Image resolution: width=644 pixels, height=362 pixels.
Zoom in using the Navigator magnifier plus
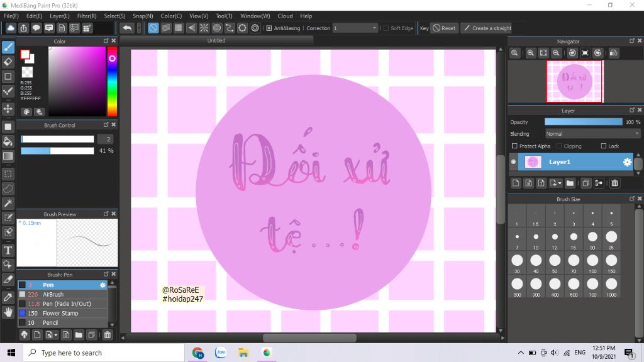click(x=531, y=53)
